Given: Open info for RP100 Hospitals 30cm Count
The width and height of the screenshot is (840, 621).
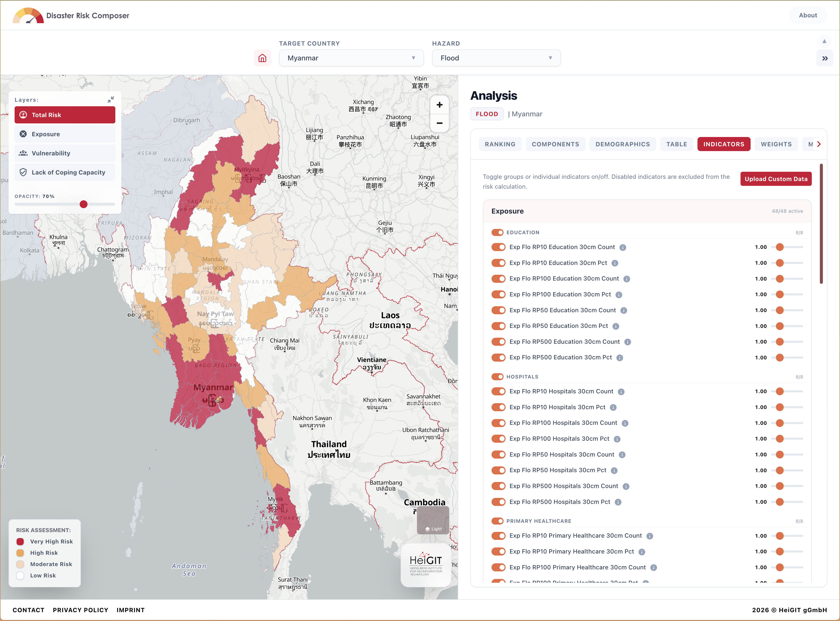Looking at the screenshot, I should tap(625, 423).
